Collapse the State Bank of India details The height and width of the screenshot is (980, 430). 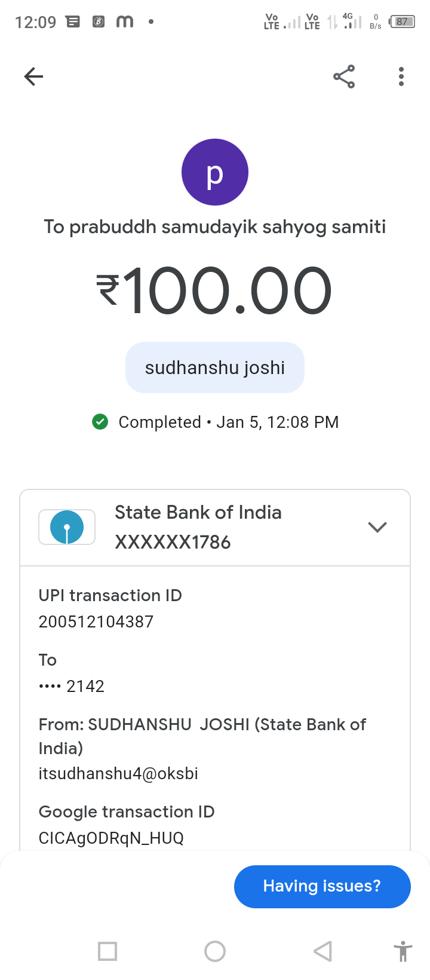(x=377, y=527)
